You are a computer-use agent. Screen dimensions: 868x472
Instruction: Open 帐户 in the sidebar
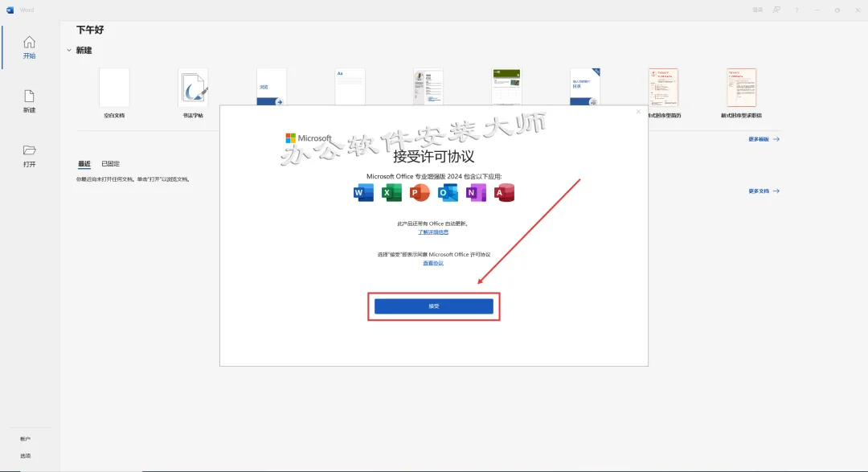coord(26,439)
